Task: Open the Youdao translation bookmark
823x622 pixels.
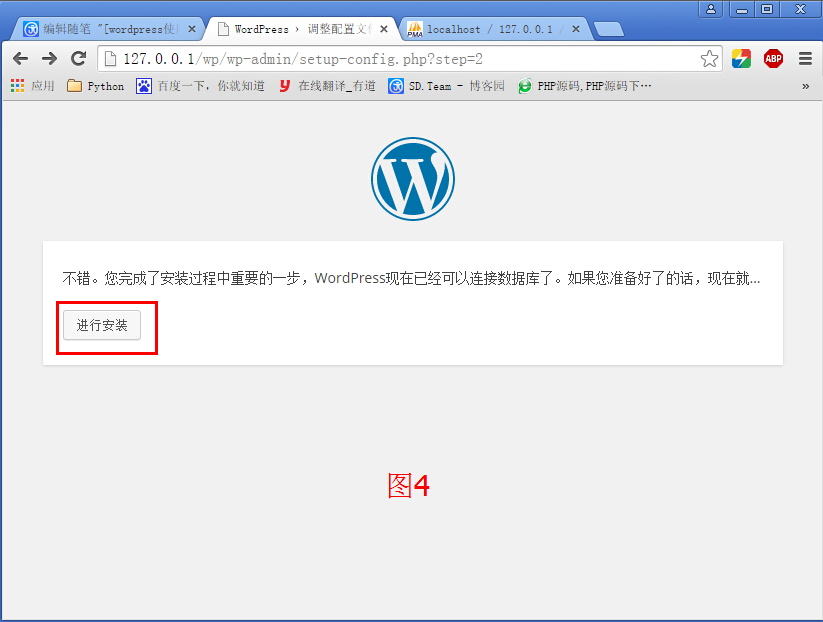Action: pos(327,86)
